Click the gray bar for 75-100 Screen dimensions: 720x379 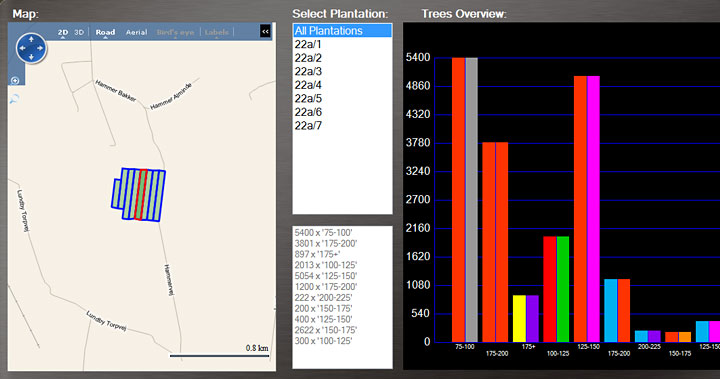coord(472,200)
